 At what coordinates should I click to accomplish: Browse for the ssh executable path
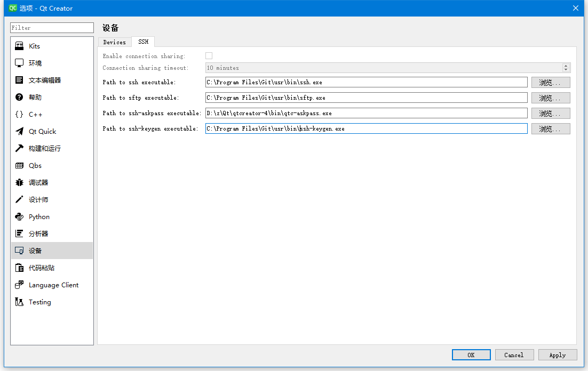tap(551, 83)
